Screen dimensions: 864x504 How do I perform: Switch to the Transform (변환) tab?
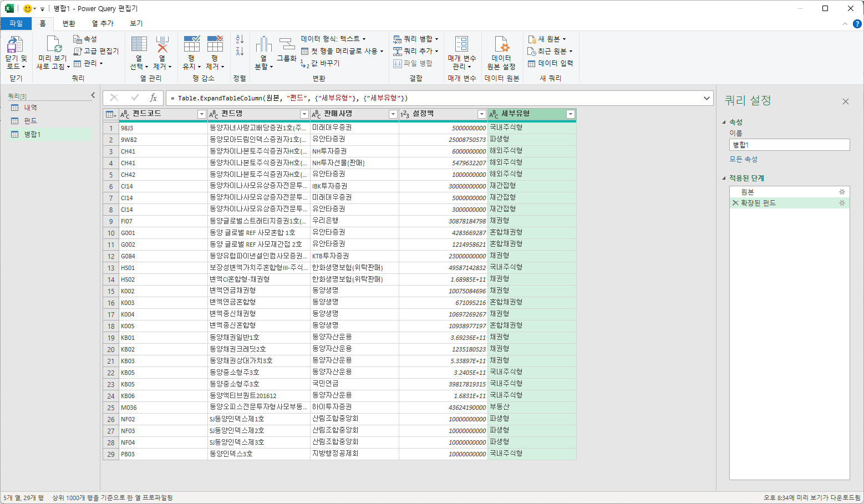(x=69, y=23)
